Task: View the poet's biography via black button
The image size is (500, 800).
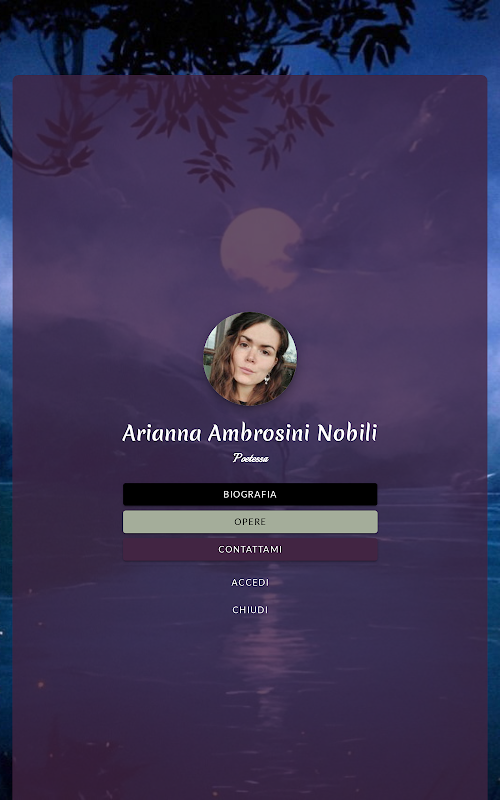Action: 250,494
